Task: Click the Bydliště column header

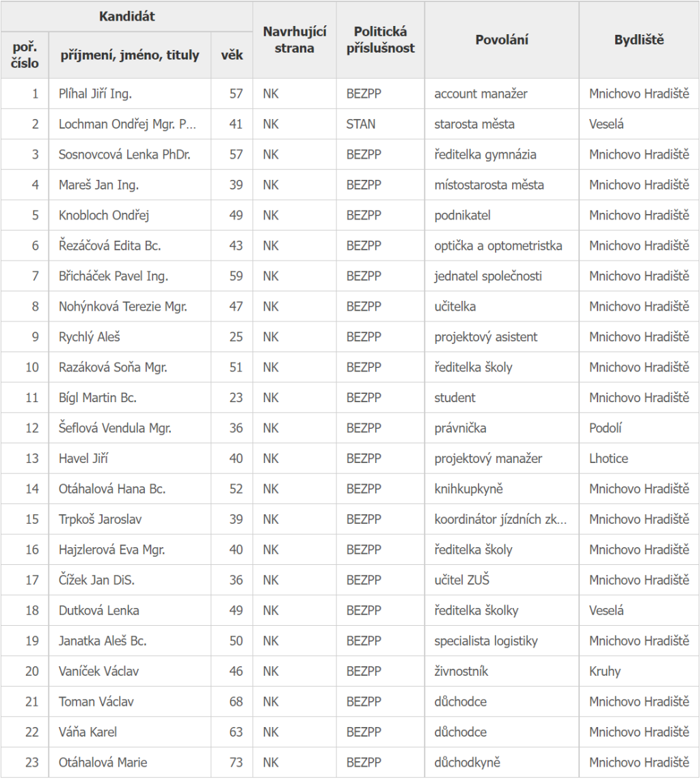Action: point(639,40)
